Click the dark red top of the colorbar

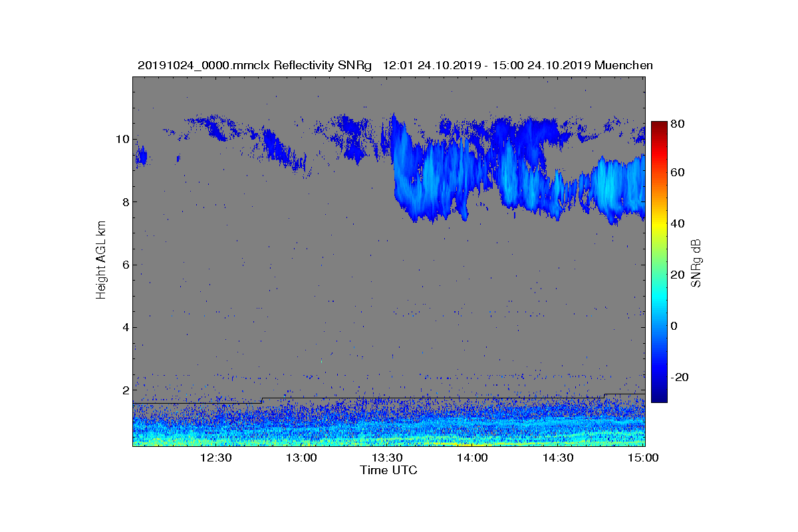659,126
